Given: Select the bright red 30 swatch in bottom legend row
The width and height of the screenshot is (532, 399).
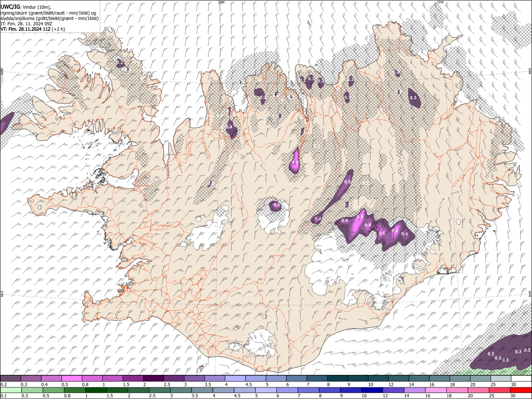Looking at the screenshot, I should coord(521,390).
